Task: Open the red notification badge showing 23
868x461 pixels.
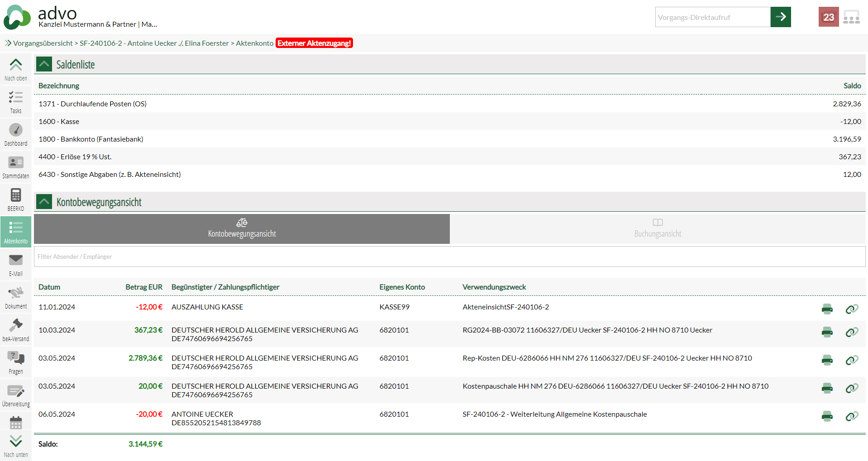Action: click(828, 17)
